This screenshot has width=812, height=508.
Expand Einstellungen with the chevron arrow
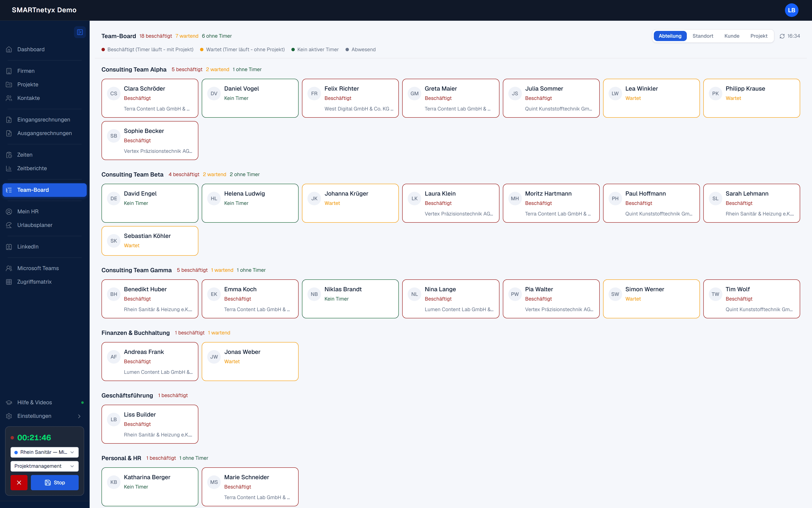click(x=79, y=416)
